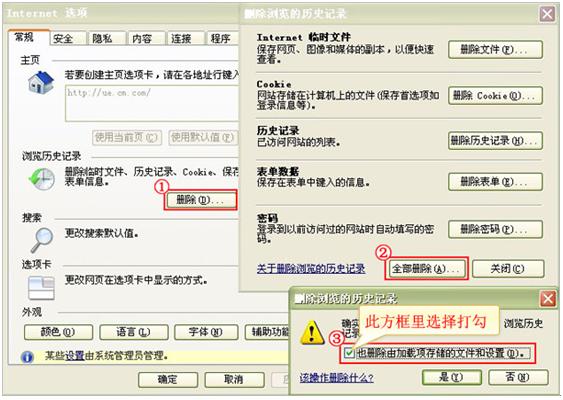563x400 pixels.
Task: Click the tabs window layout icon
Action: pyautogui.click(x=41, y=288)
